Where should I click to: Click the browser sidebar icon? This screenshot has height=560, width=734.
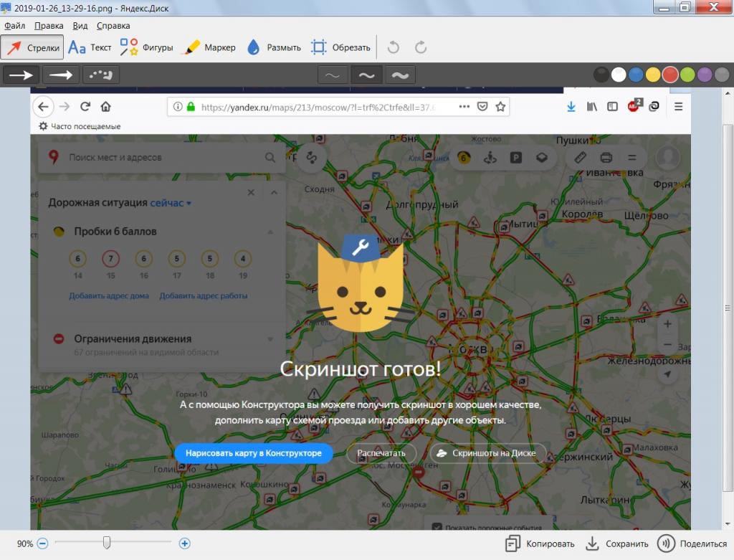612,107
